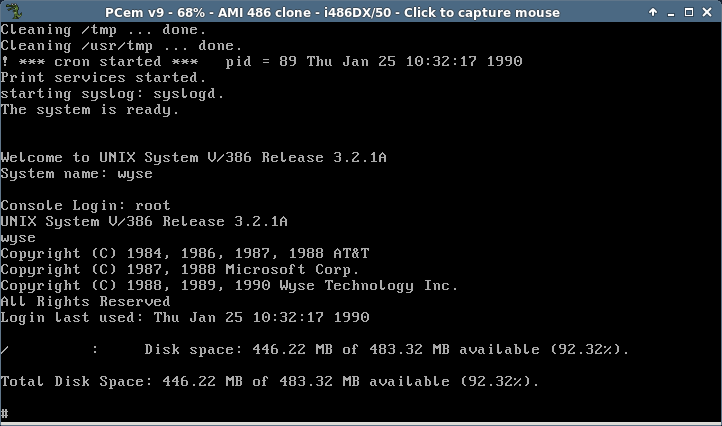
Task: Click the 'Login last used' timestamp line
Action: click(185, 317)
